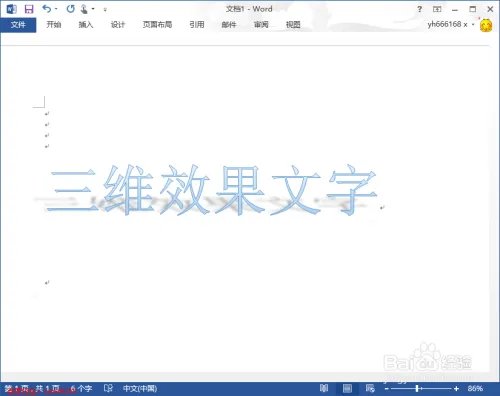
Task: Expand the touch mode dropdown arrow
Action: point(93,9)
